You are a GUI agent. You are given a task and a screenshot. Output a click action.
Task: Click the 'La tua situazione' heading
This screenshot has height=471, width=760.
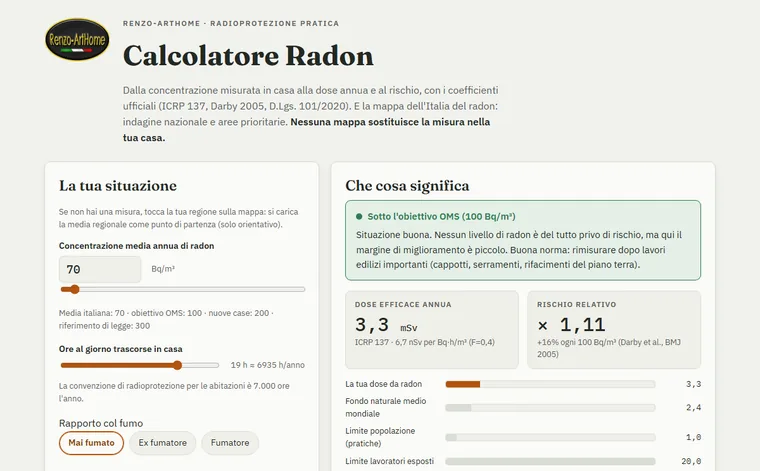click(x=118, y=186)
